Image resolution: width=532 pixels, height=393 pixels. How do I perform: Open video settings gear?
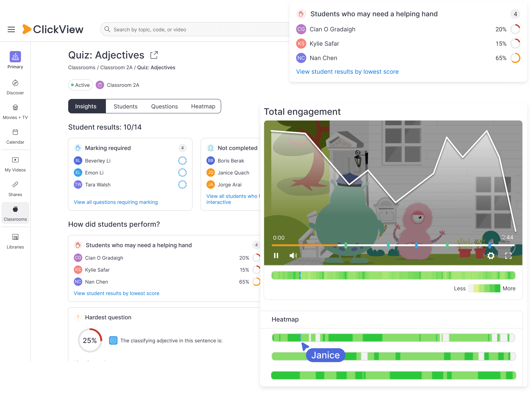[491, 256]
